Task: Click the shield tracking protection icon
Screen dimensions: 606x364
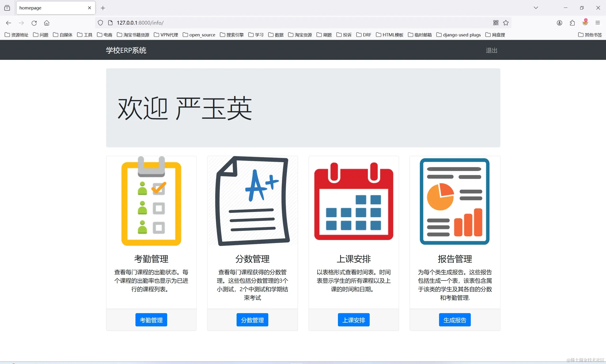Action: click(x=100, y=23)
